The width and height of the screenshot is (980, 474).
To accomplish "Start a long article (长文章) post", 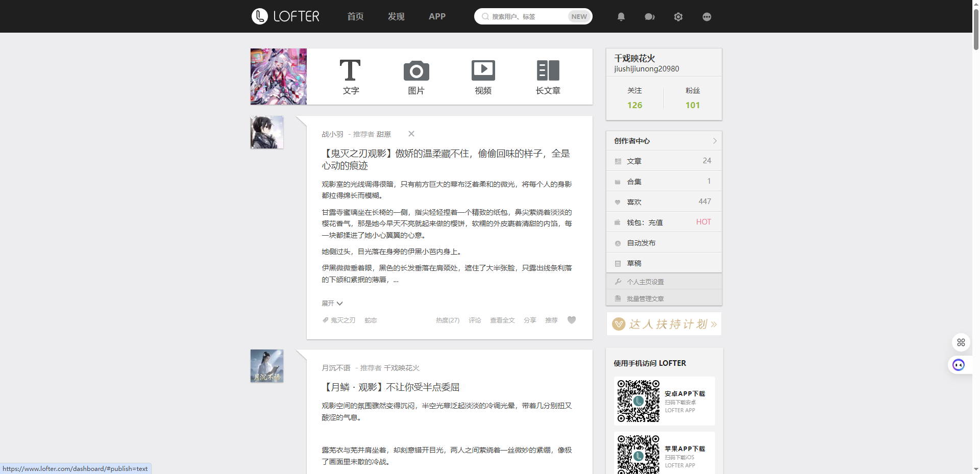I will [x=548, y=77].
